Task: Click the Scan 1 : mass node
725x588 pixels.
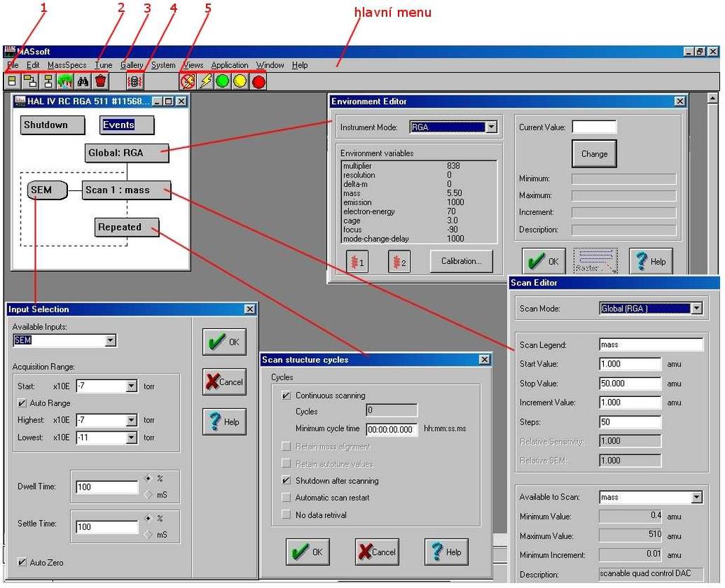Action: 126,190
